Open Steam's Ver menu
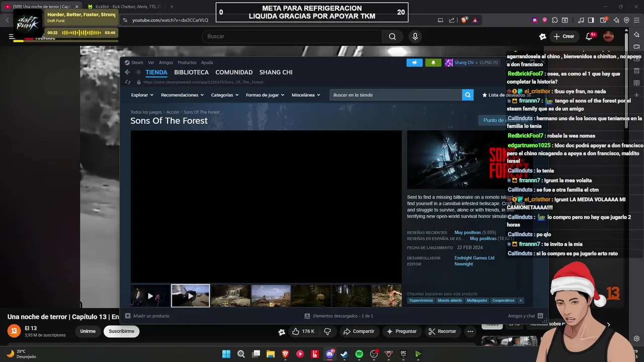 [151, 63]
